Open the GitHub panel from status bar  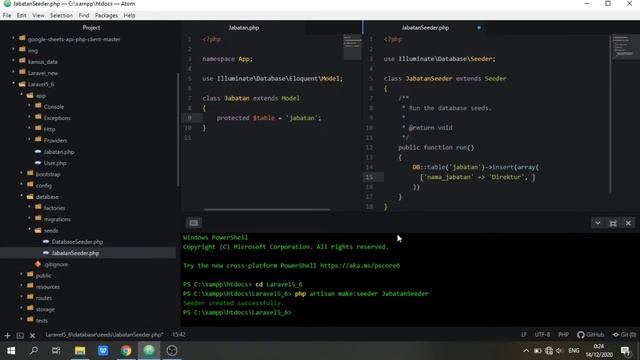click(590, 335)
